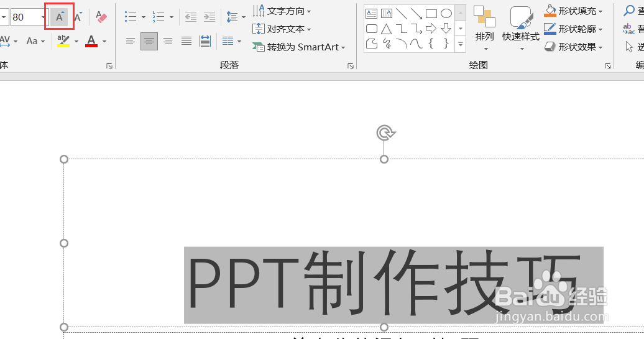This screenshot has width=644, height=339.
Task: Open the highlight color dropdown arrow
Action: click(x=76, y=41)
